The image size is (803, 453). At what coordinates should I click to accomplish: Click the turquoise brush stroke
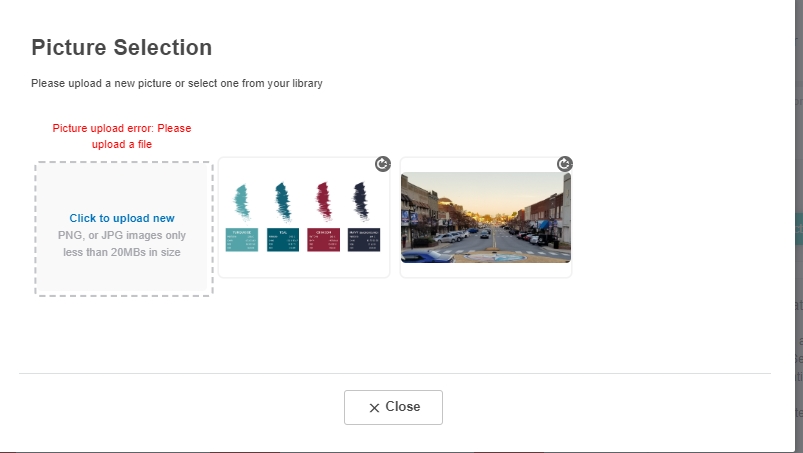(x=242, y=202)
